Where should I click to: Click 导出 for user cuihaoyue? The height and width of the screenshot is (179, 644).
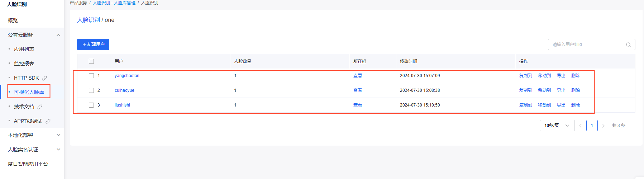(x=561, y=90)
